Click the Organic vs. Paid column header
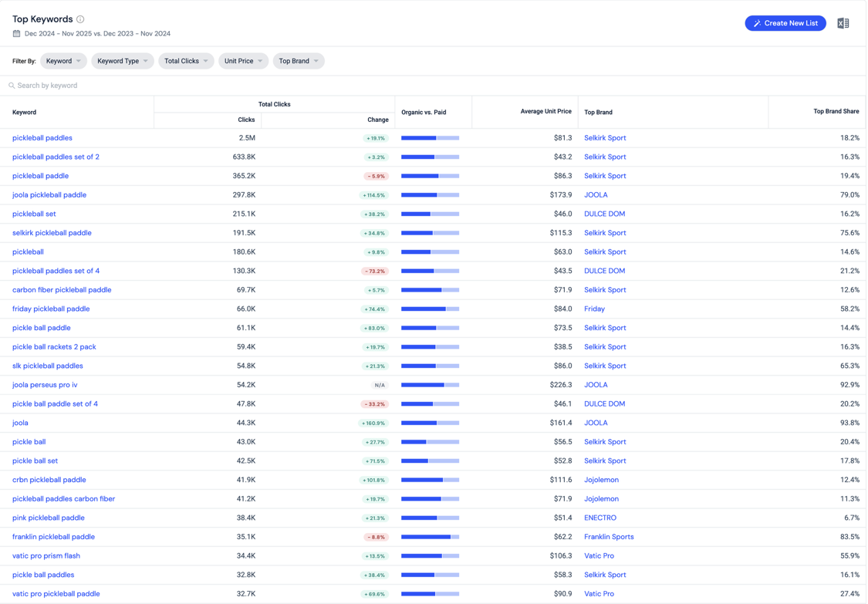868x604 pixels. pyautogui.click(x=424, y=113)
